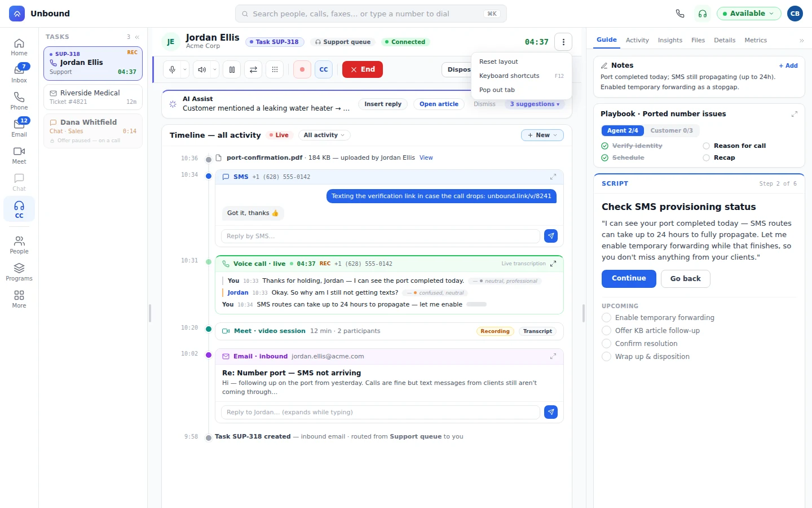
Task: Expand the 3 suggestions dropdown
Action: tap(535, 104)
